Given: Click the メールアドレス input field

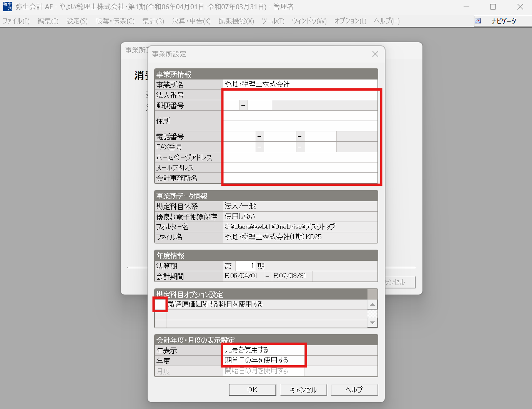Looking at the screenshot, I should pyautogui.click(x=300, y=167).
